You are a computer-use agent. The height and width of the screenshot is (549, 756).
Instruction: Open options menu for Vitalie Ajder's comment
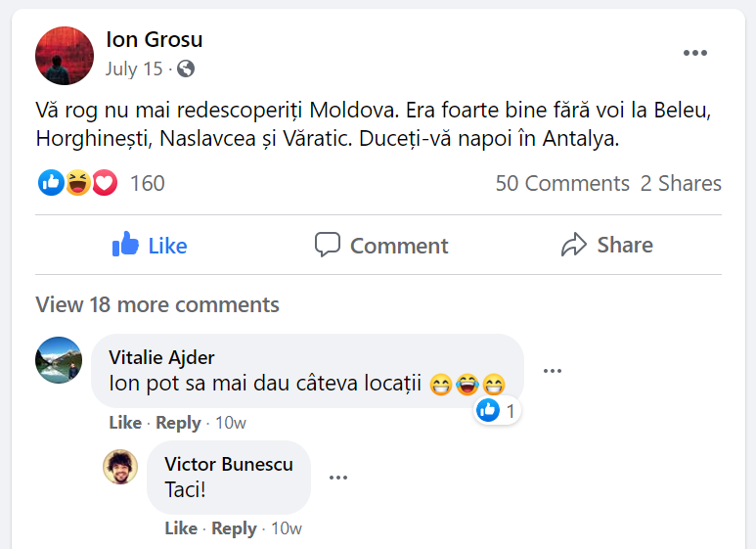pos(553,371)
